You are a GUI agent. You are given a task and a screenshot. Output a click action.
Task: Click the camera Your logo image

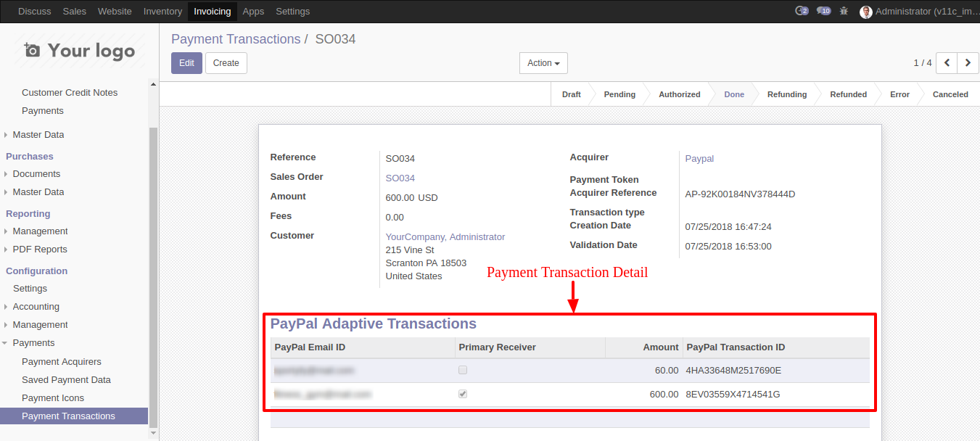click(x=79, y=51)
